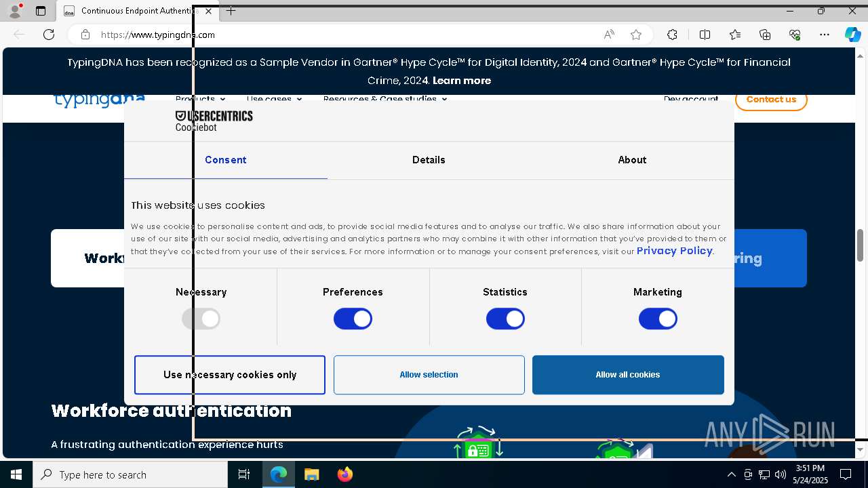Open Dev account link
The height and width of the screenshot is (488, 868).
(x=691, y=99)
